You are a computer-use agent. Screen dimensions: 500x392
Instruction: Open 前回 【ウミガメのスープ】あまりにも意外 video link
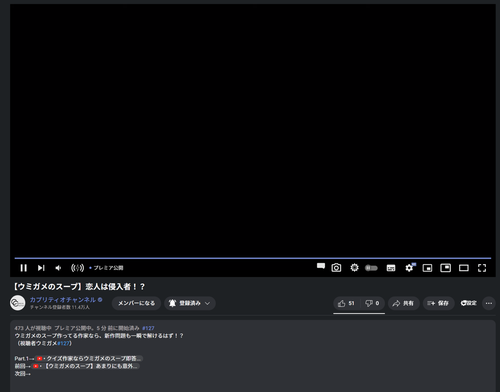pos(86,366)
